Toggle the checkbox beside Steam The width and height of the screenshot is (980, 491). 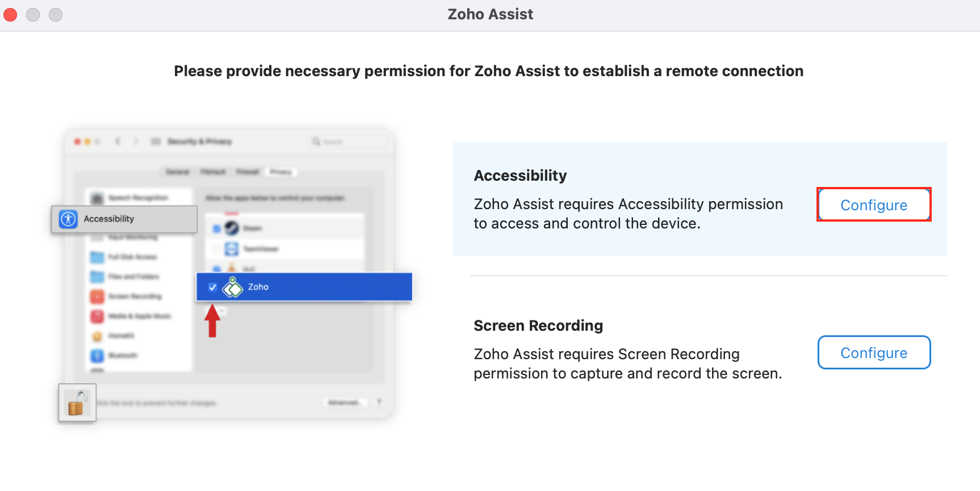click(x=216, y=228)
